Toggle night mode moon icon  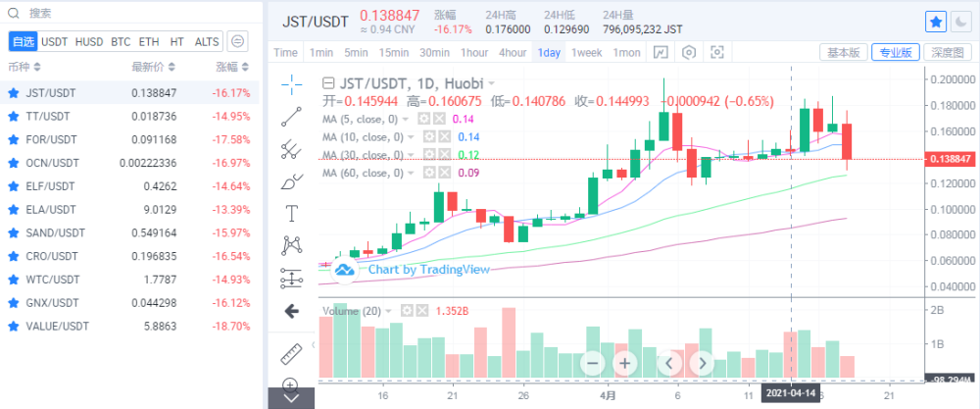coord(959,23)
